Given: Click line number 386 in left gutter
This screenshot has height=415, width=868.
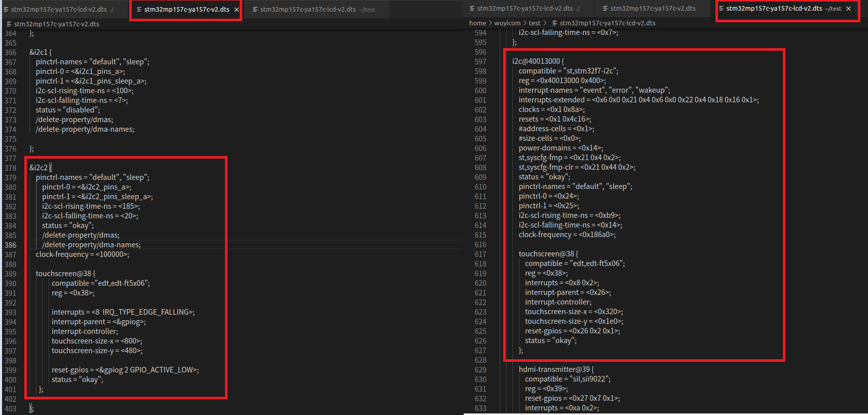Looking at the screenshot, I should tap(10, 245).
